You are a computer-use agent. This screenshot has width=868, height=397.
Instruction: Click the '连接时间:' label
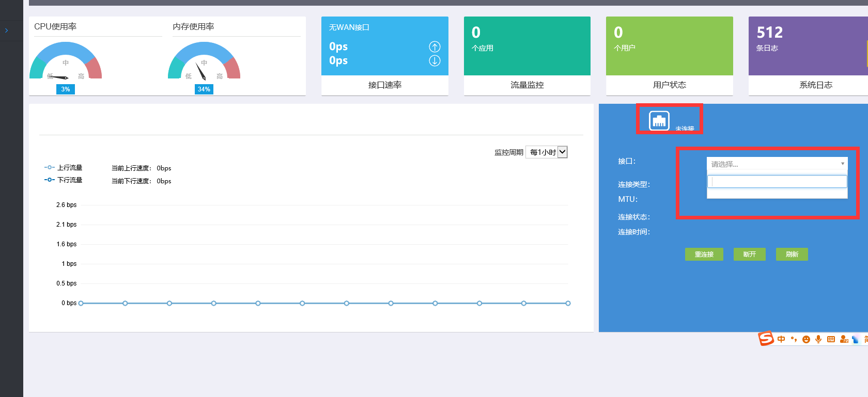coord(634,232)
